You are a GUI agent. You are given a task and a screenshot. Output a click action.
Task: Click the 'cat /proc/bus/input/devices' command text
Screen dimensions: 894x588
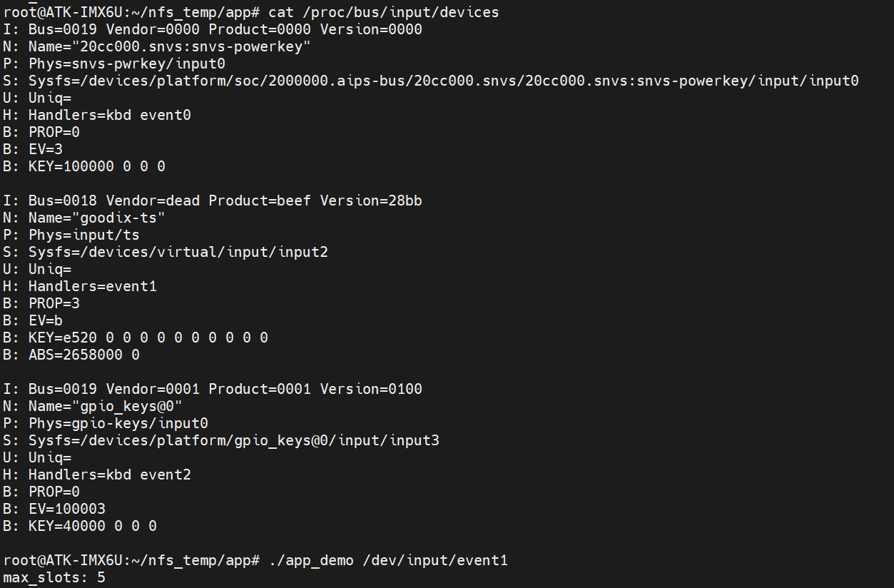point(383,12)
